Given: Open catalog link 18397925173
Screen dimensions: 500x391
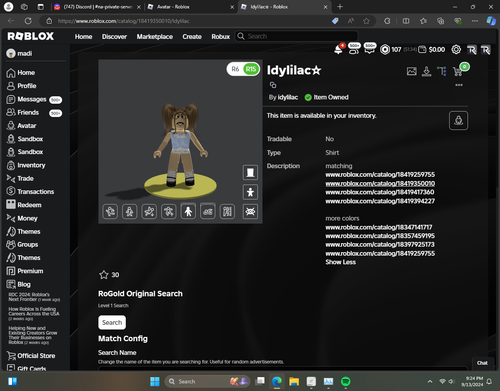Looking at the screenshot, I should pos(380,245).
